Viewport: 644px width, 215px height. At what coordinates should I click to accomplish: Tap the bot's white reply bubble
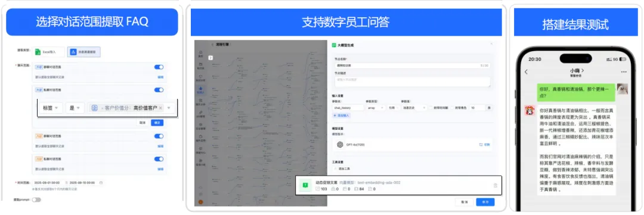[x=576, y=149]
